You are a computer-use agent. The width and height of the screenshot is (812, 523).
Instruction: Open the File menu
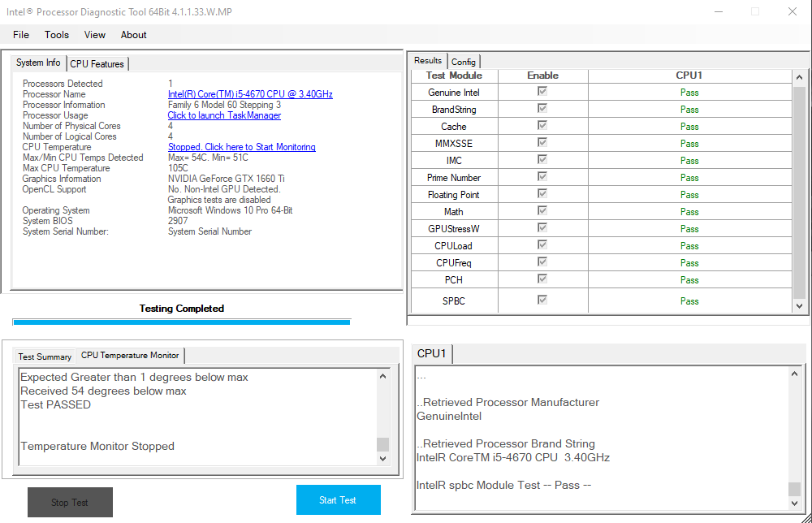coord(21,35)
